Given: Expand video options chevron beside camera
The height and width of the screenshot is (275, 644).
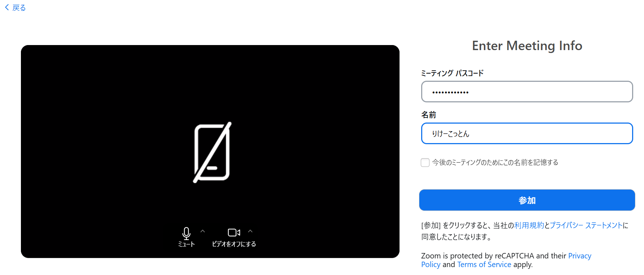Looking at the screenshot, I should coord(250,231).
